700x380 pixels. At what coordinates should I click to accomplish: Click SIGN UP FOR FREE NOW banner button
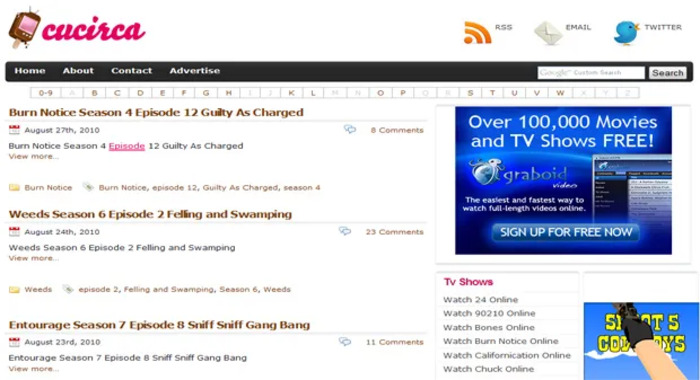[566, 232]
